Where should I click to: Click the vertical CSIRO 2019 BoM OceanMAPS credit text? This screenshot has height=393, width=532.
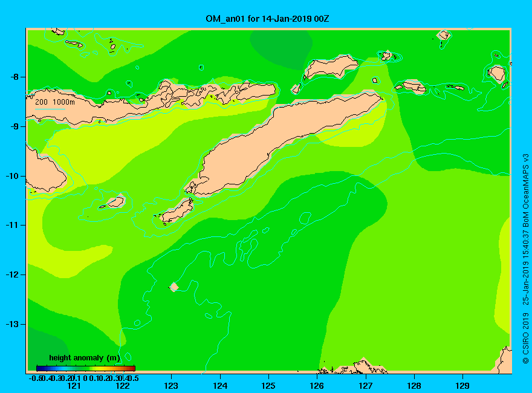click(x=525, y=259)
